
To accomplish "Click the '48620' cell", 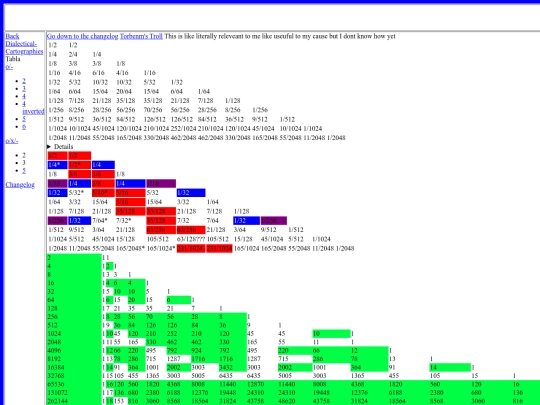I will tap(287, 401).
